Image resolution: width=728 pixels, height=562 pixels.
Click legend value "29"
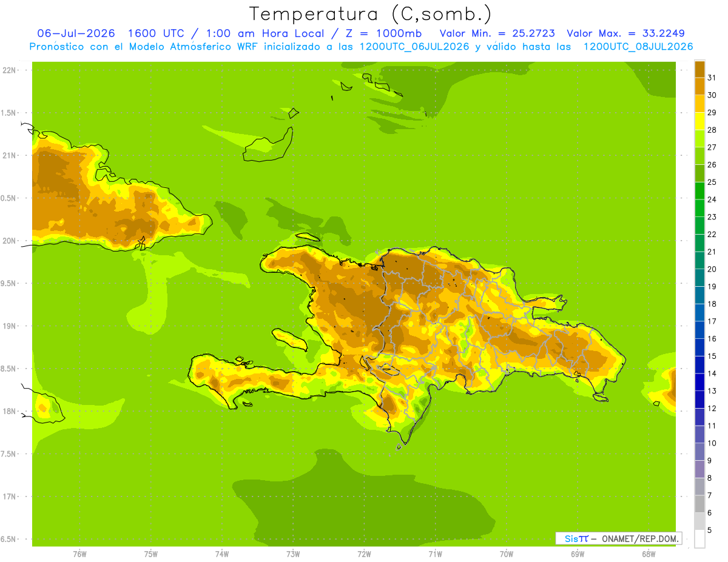tap(712, 113)
